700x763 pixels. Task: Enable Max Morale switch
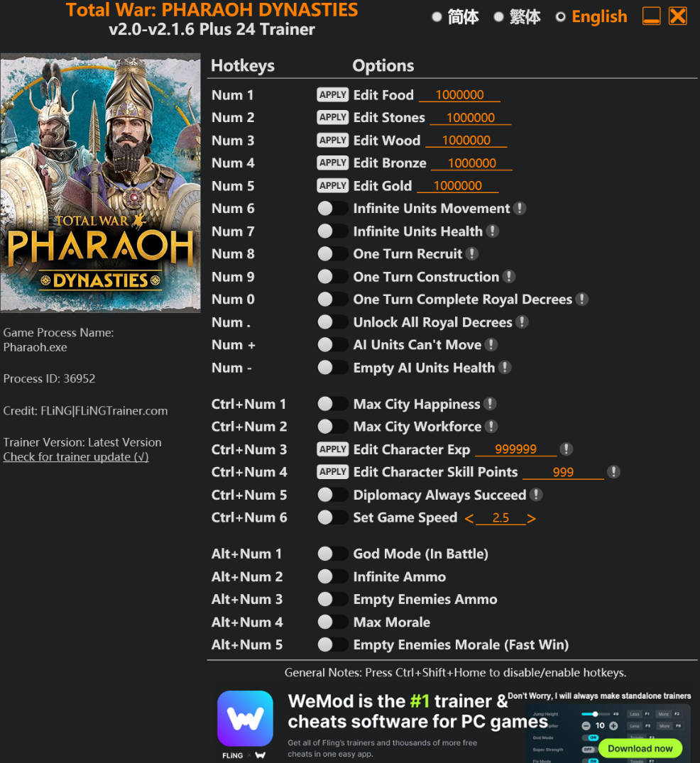point(332,622)
